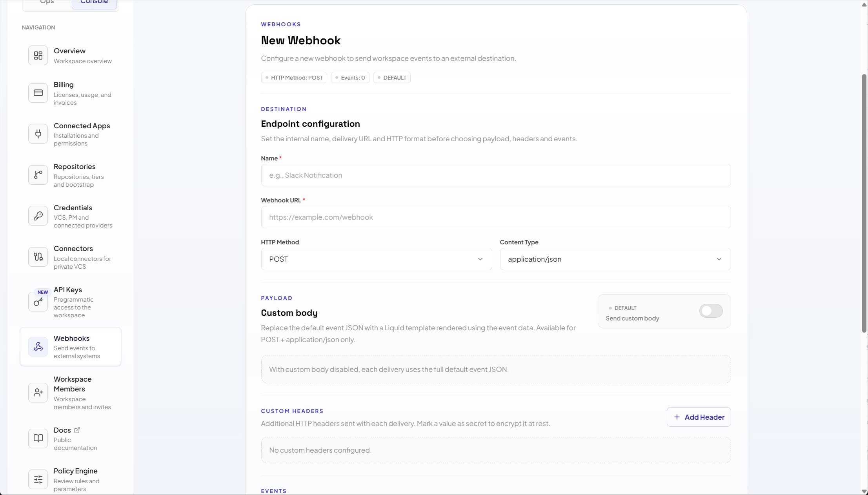Click the Name input field
Viewport: 868px width, 495px height.
point(496,175)
